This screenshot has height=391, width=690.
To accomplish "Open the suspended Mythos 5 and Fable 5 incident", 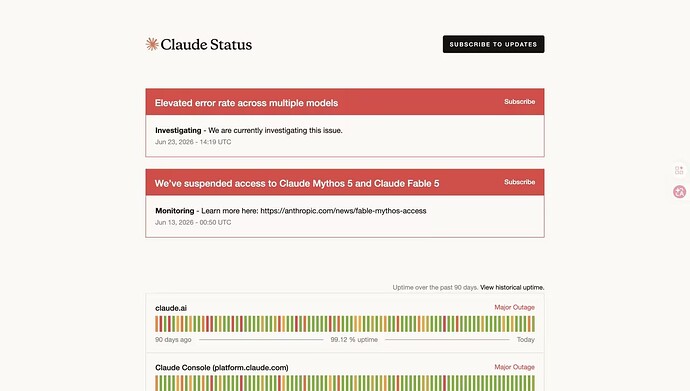I will point(297,183).
